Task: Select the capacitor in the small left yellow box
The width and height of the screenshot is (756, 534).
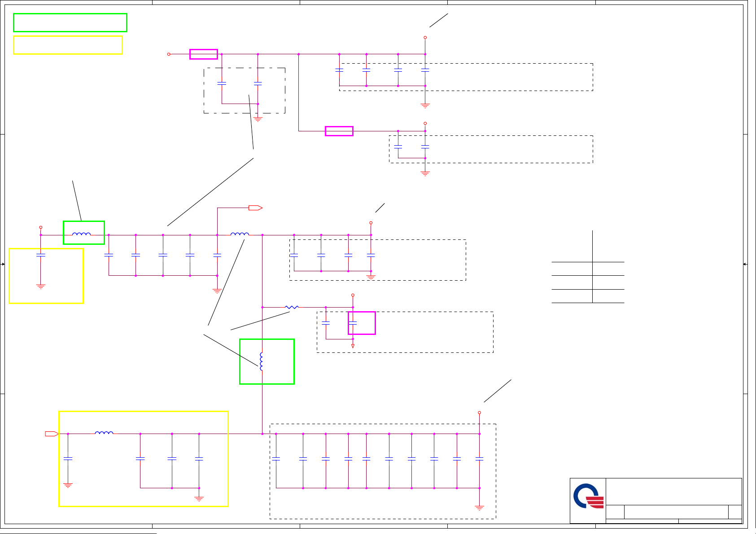Action: (x=41, y=255)
